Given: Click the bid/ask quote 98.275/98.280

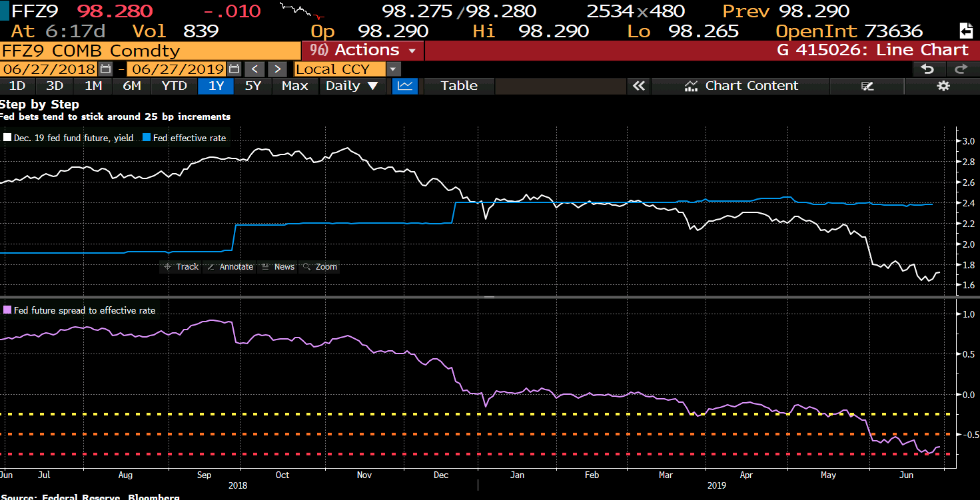Looking at the screenshot, I should [459, 11].
